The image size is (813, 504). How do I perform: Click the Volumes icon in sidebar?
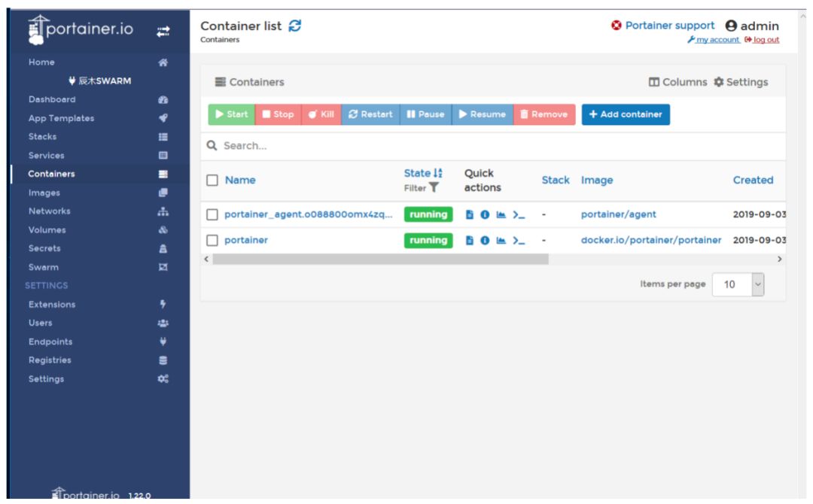point(163,230)
